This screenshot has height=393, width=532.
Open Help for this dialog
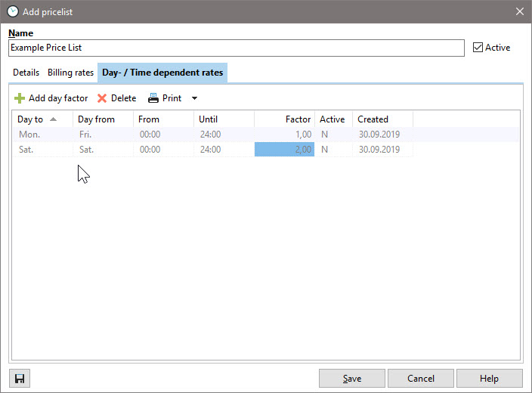[x=489, y=379]
